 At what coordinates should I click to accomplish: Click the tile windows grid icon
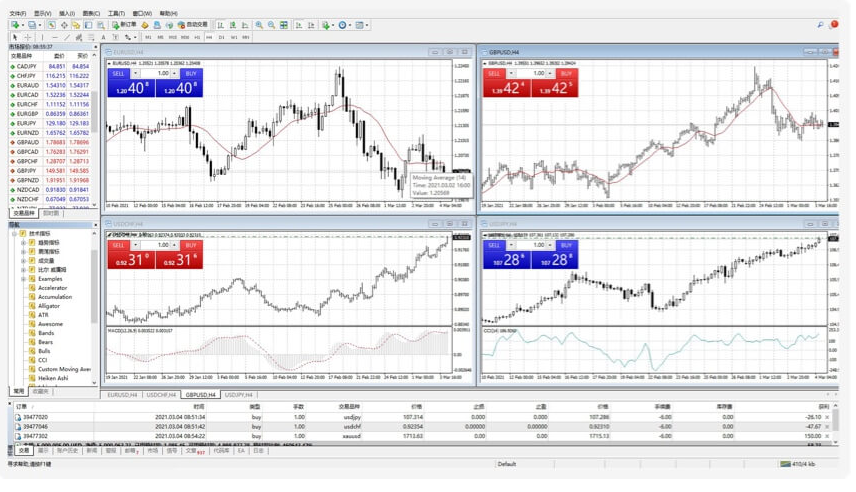click(x=284, y=25)
